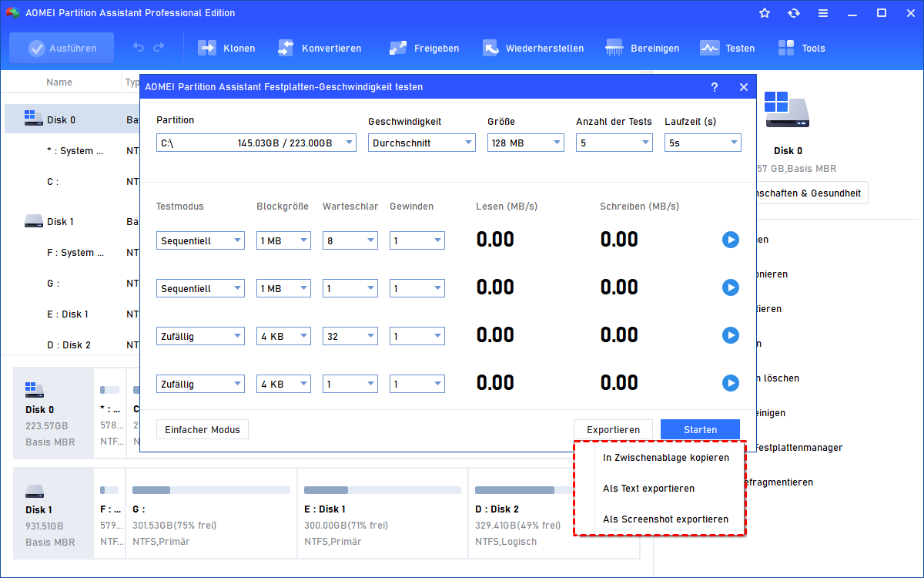Select G : partition block in disk map

pyautogui.click(x=211, y=513)
